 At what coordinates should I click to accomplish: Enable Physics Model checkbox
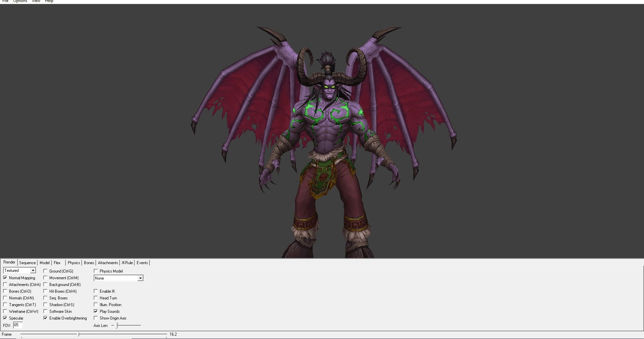tap(96, 271)
